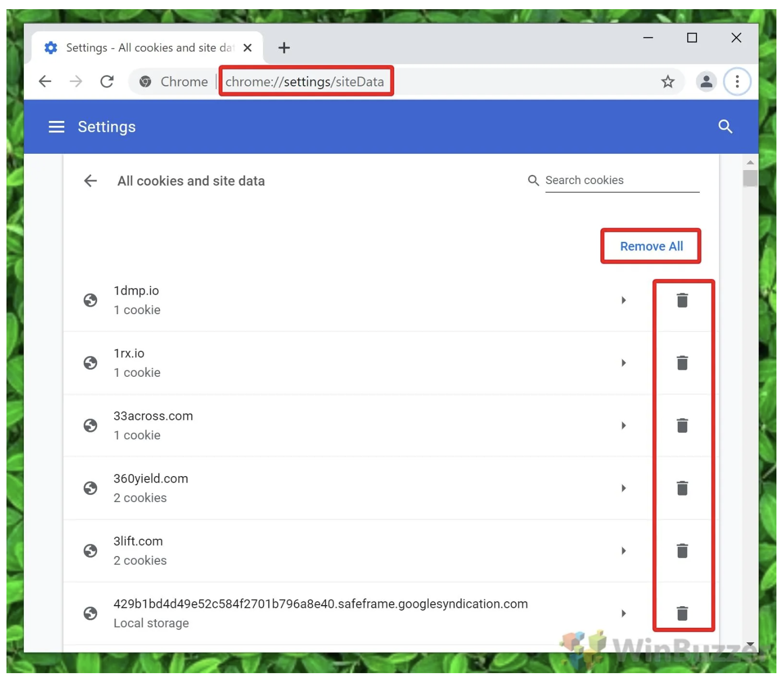Screen dimensions: 784x678
Task: Click the scrollbar up arrow
Action: [750, 162]
